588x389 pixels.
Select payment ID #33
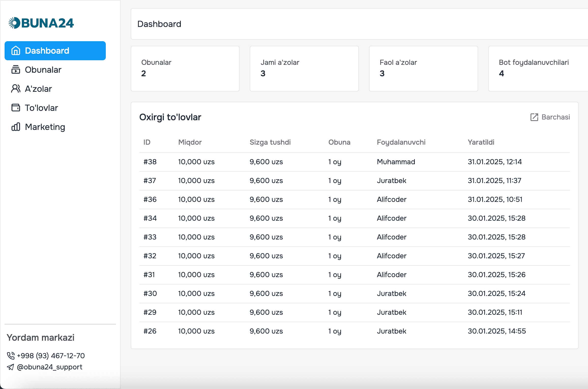[150, 237]
